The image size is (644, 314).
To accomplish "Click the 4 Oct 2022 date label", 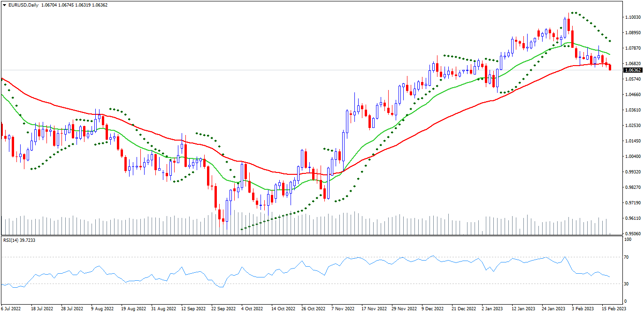I will [x=253, y=309].
